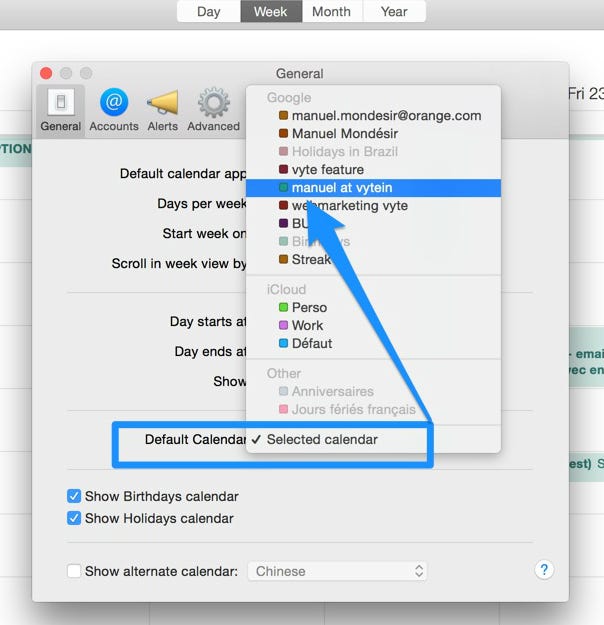This screenshot has height=625, width=604.
Task: Click Anniversaires disabled entry
Action: [373, 391]
